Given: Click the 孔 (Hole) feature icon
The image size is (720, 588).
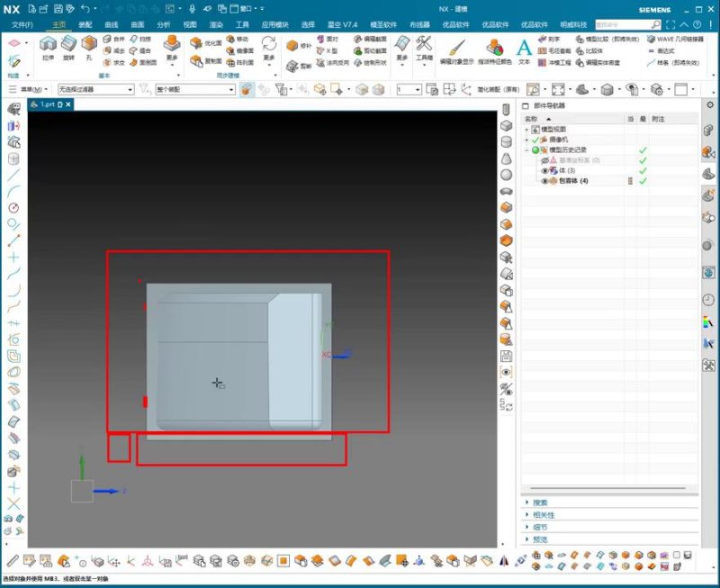Looking at the screenshot, I should click(89, 46).
